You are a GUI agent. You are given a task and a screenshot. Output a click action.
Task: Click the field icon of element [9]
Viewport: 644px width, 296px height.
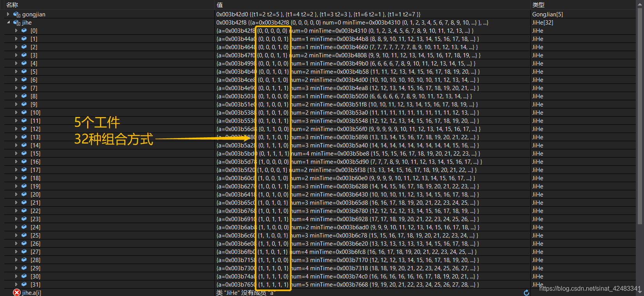24,104
